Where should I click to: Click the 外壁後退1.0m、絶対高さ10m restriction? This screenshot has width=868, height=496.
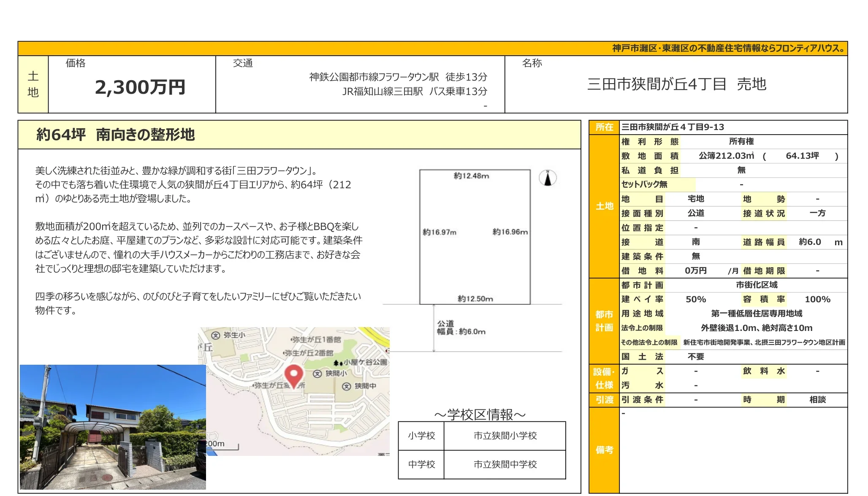click(x=757, y=328)
